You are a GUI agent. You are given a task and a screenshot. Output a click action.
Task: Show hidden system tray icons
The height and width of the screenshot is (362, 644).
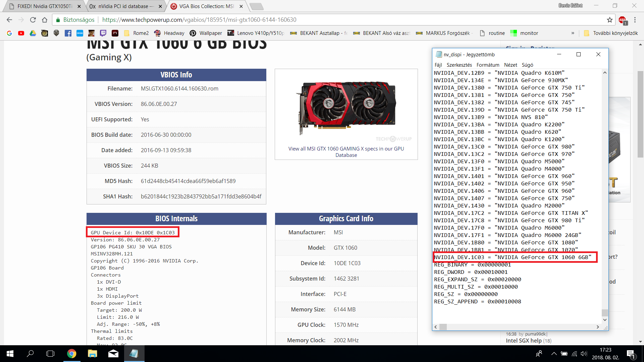pyautogui.click(x=554, y=354)
